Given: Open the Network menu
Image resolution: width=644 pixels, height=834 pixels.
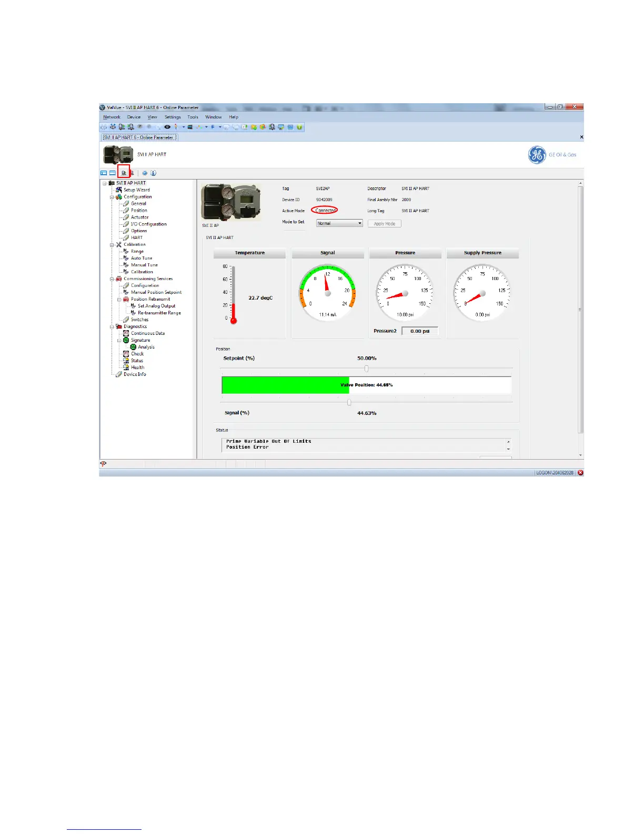Looking at the screenshot, I should [x=112, y=117].
